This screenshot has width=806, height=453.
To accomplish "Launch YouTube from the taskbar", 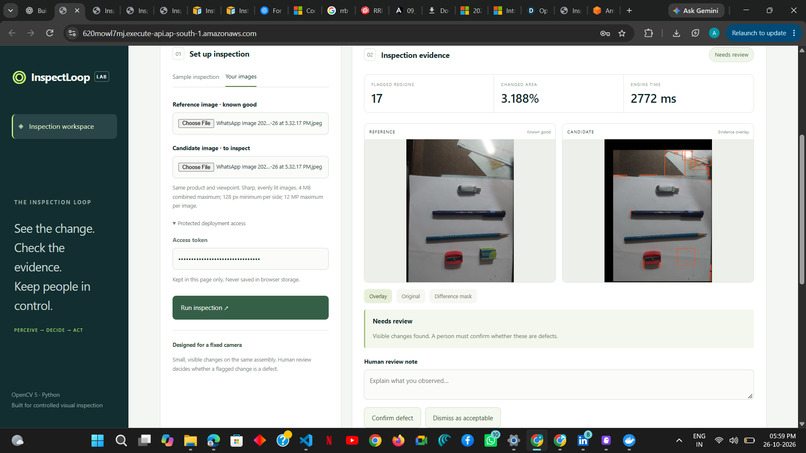I will point(352,441).
